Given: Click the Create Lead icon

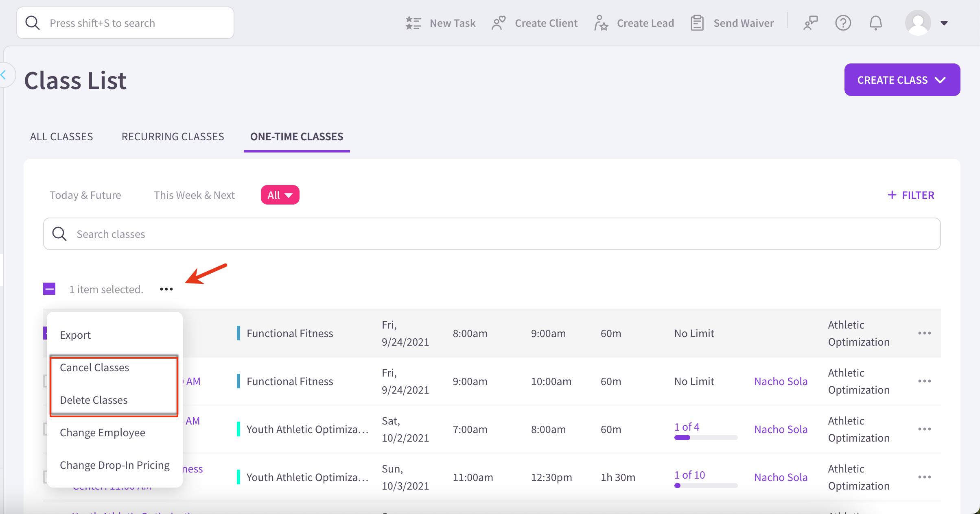Looking at the screenshot, I should click(x=601, y=23).
